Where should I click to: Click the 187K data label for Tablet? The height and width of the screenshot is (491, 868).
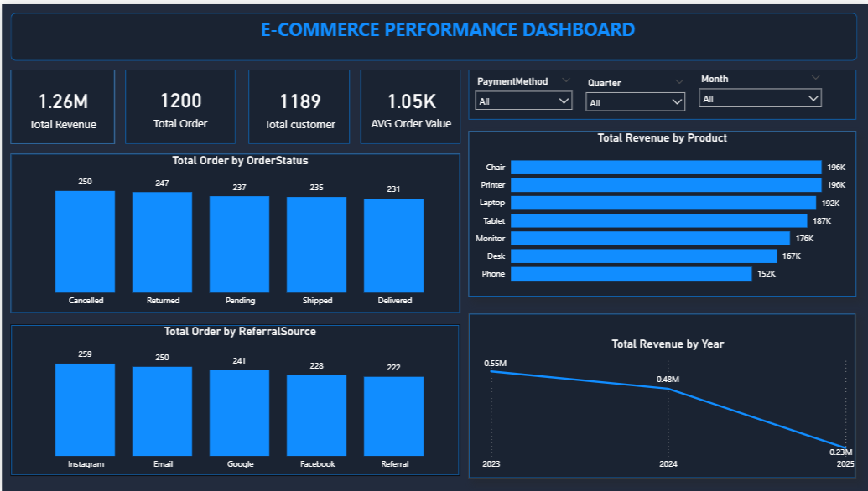(822, 220)
